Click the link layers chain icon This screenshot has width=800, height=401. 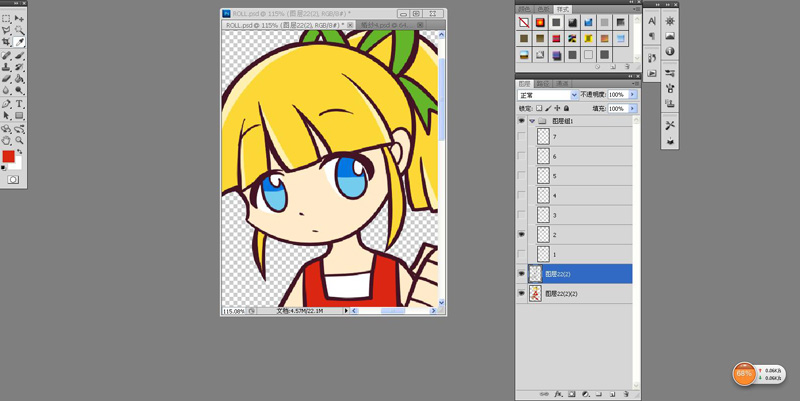(544, 394)
